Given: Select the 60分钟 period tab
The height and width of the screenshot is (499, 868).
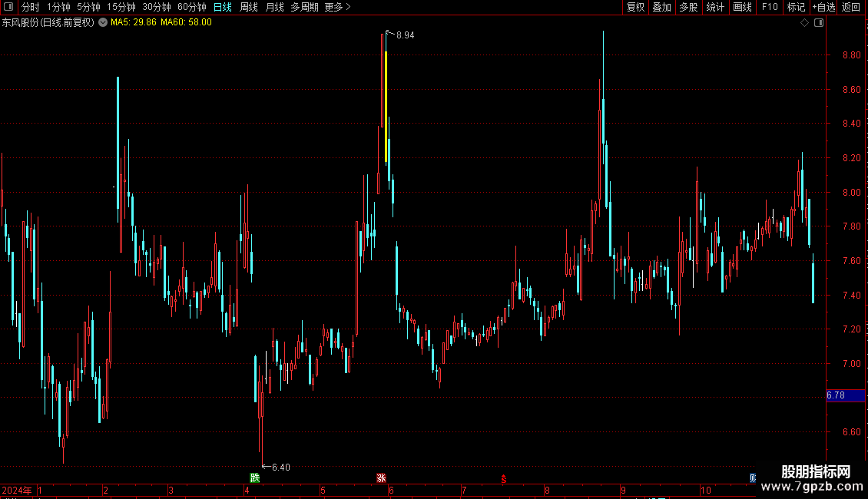Looking at the screenshot, I should point(192,7).
